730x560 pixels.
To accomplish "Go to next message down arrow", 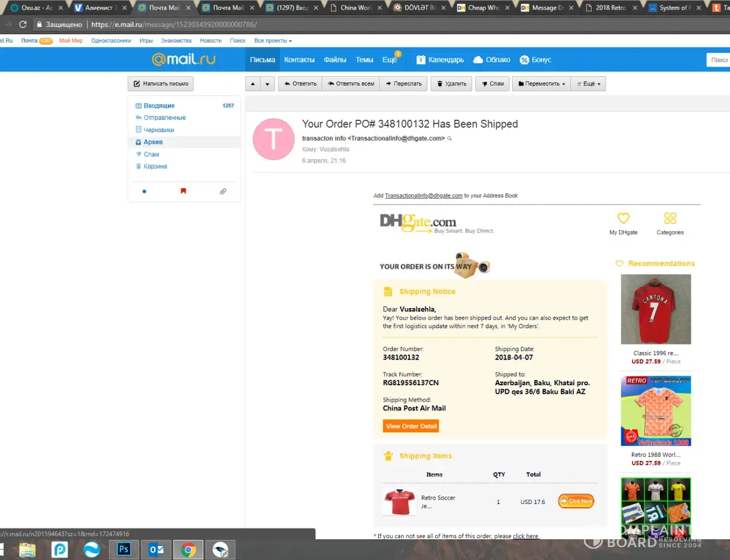I will 267,84.
